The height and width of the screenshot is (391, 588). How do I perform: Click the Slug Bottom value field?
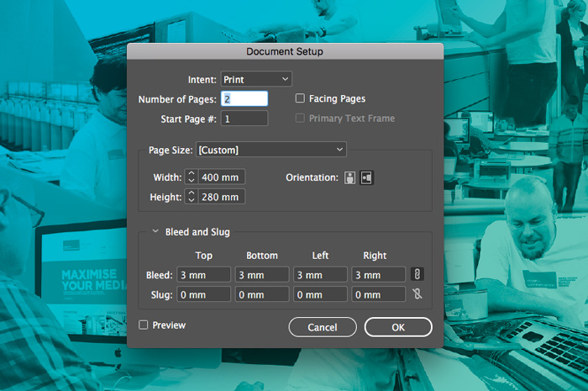(x=262, y=294)
